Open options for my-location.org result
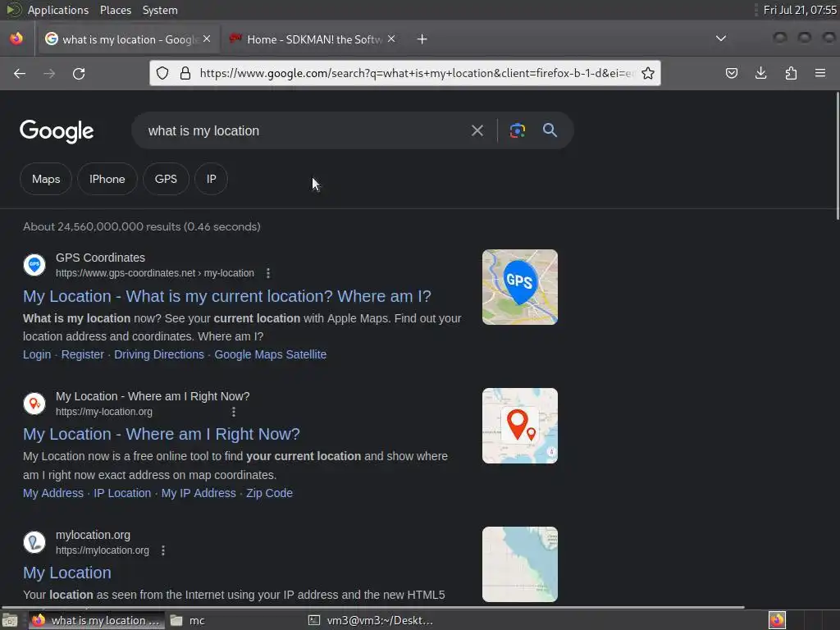The width and height of the screenshot is (840, 630). tap(233, 412)
